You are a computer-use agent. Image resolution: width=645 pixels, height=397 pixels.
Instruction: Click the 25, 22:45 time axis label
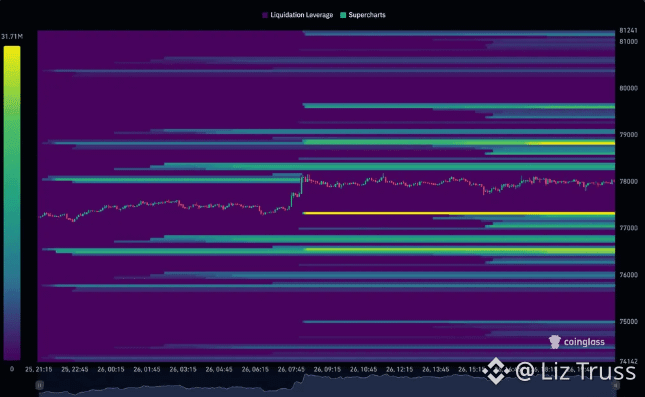74,369
